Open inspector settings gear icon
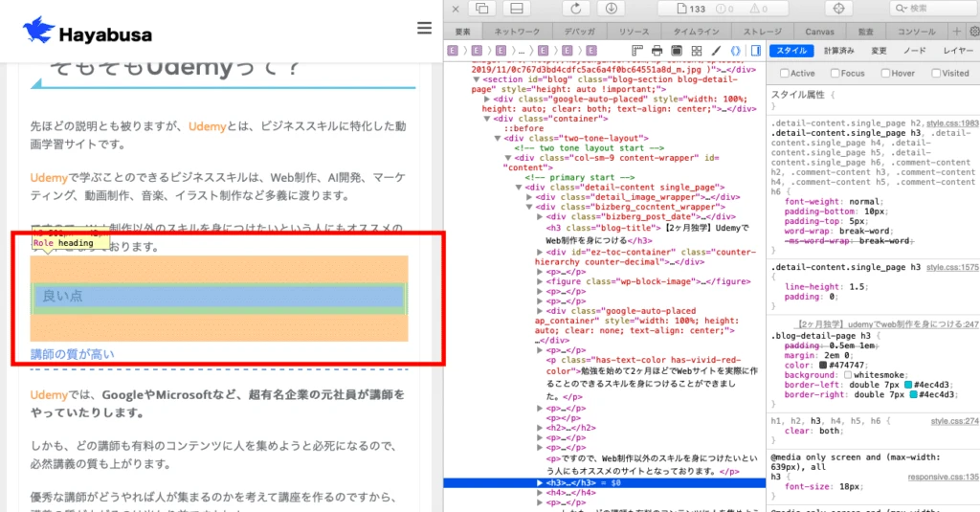This screenshot has height=512, width=980. [973, 32]
